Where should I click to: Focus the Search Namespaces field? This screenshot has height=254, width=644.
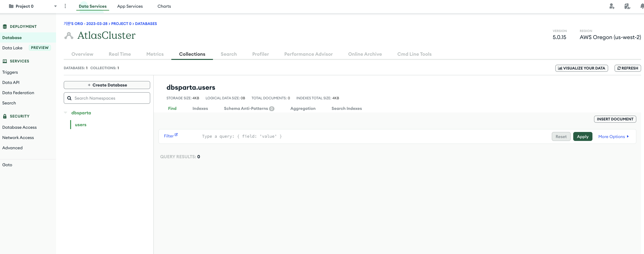(x=107, y=98)
